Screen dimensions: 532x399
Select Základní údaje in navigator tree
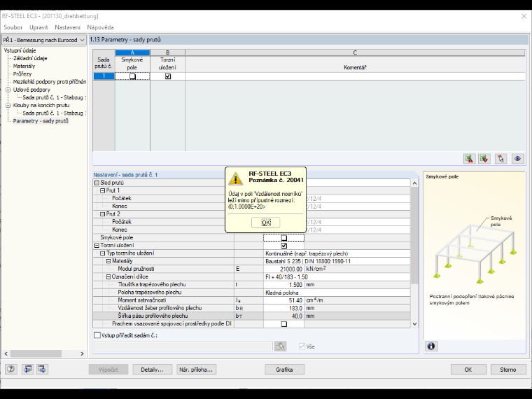30,58
